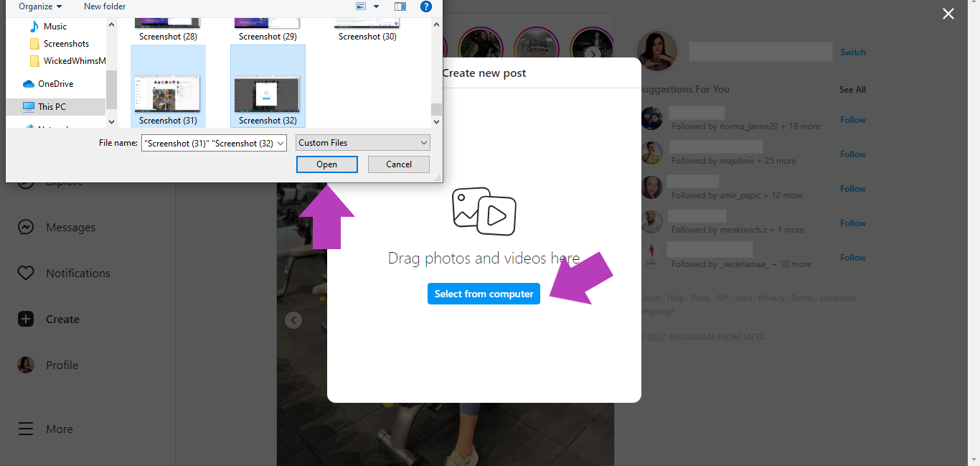Follow the user followed by amir_papic
980x466 pixels.
point(853,189)
